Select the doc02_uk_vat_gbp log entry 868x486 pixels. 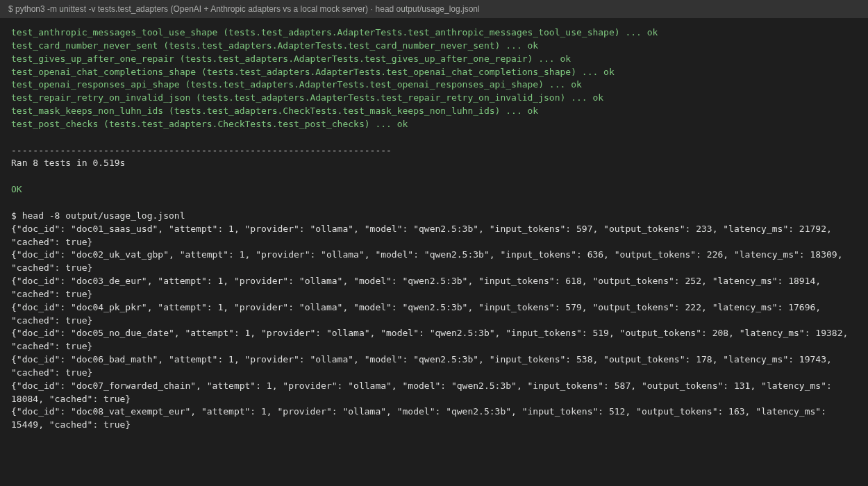(427, 262)
